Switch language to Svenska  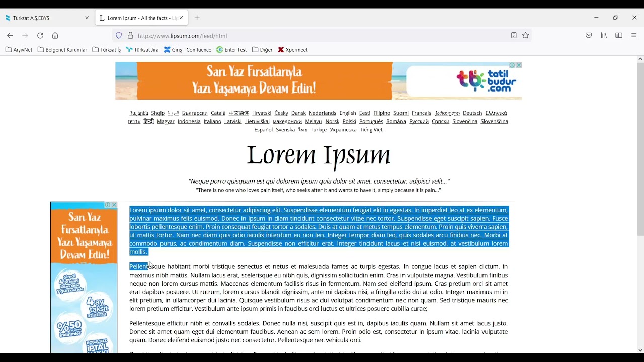[x=285, y=130]
